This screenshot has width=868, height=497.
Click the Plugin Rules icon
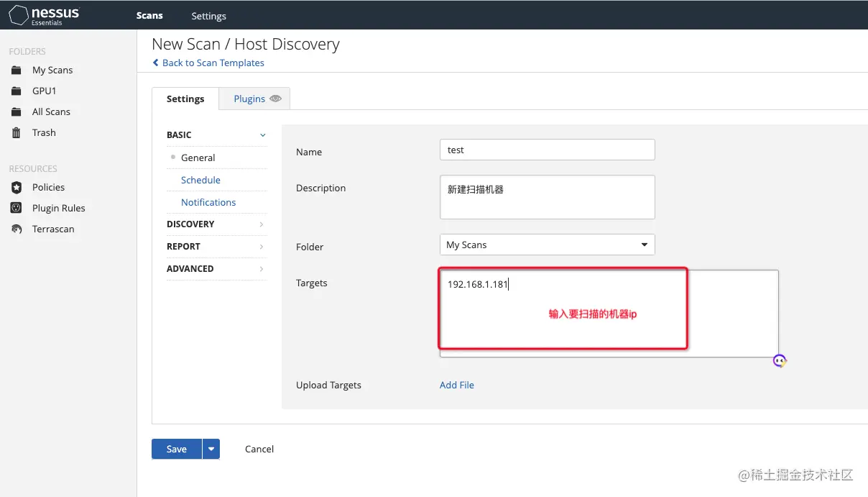click(17, 208)
